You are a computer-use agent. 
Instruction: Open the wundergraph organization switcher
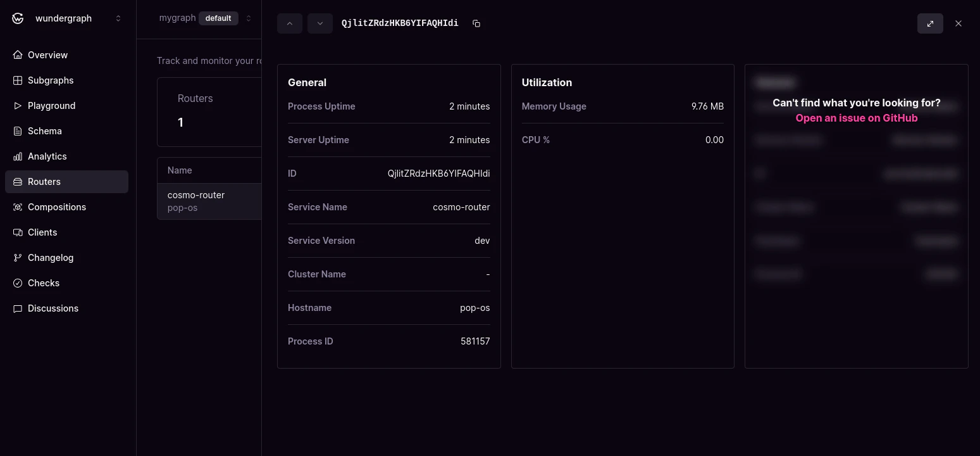[x=118, y=18]
